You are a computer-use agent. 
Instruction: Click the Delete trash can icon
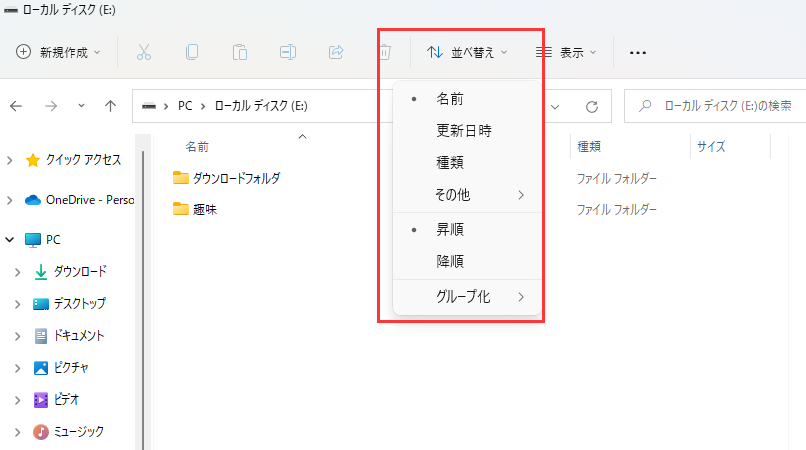point(384,52)
